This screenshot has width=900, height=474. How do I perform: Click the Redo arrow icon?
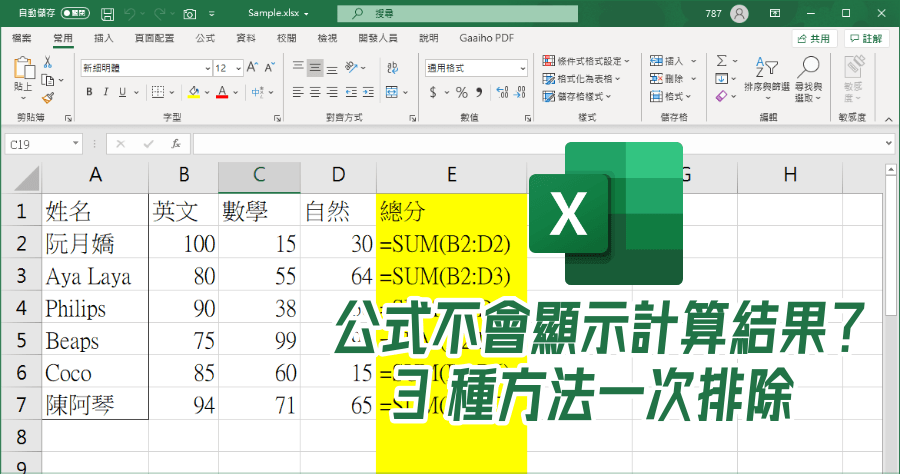coord(159,13)
